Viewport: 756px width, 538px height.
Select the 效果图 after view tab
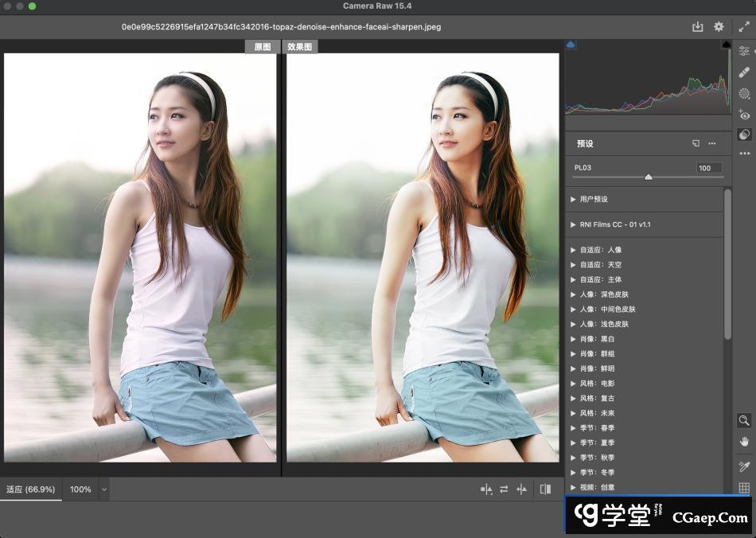300,47
